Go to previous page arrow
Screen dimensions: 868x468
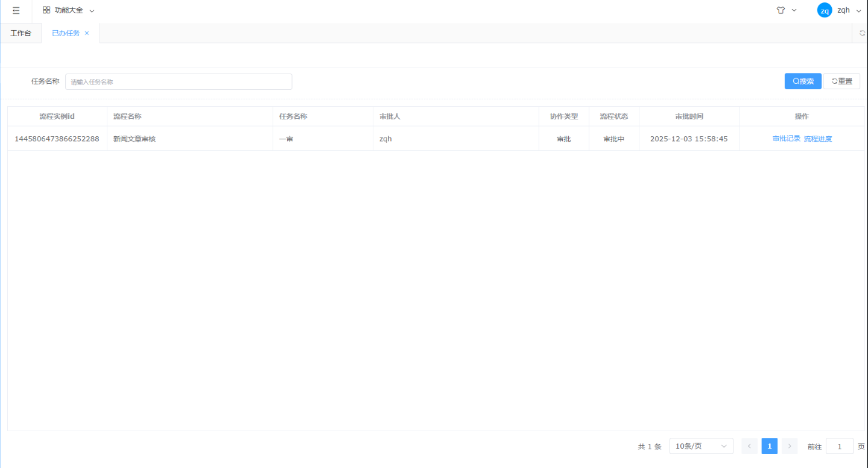pos(749,446)
